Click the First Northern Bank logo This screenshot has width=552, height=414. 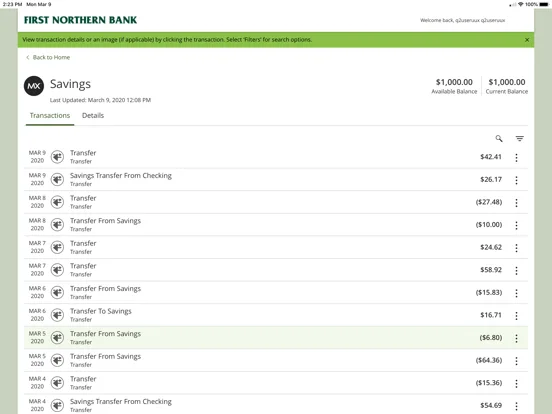point(80,20)
